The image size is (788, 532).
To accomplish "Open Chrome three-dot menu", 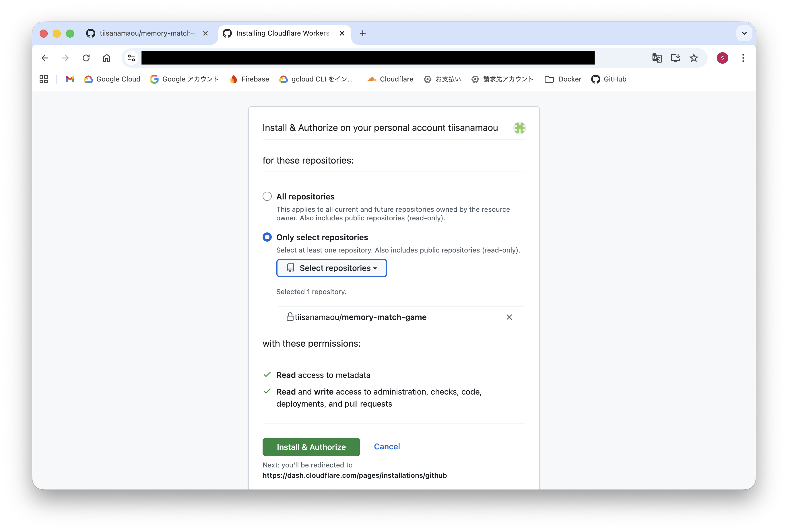I will coord(743,58).
